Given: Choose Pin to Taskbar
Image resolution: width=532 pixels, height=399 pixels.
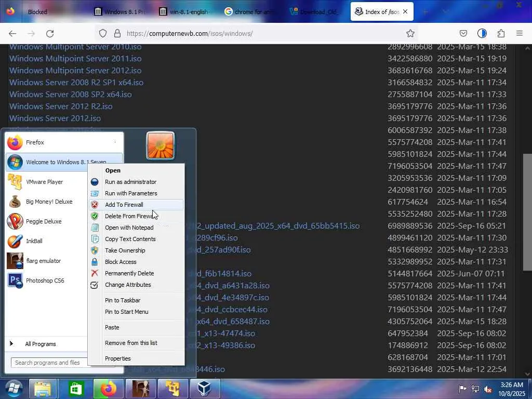Looking at the screenshot, I should click(136, 300).
